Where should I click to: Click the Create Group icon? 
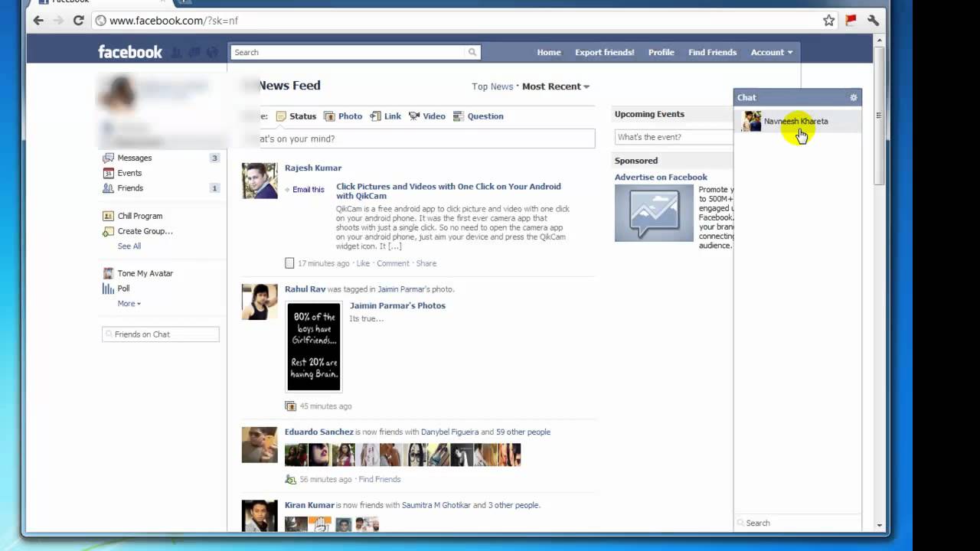pos(108,231)
